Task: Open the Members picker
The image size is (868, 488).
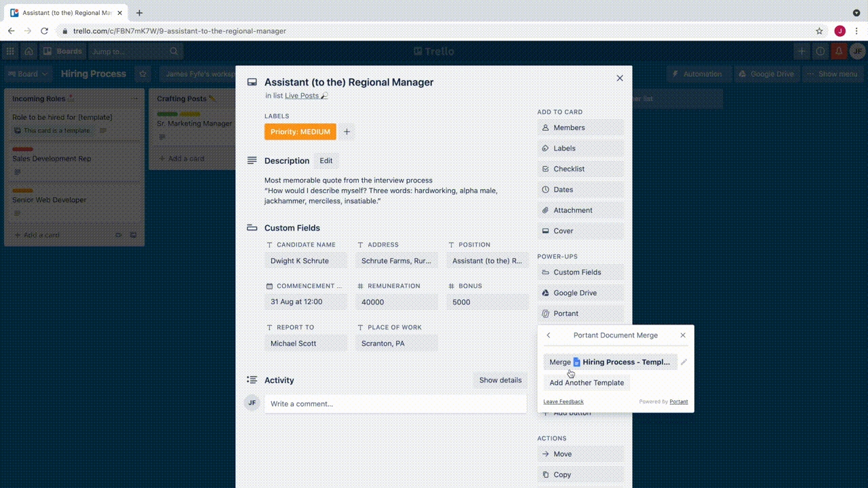Action: [x=580, y=127]
